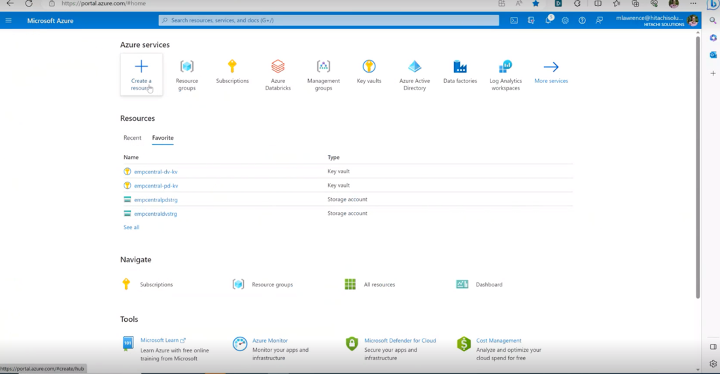Open empcentral-dv-kv key vault
Screen dimensions: 720x374
(156, 172)
